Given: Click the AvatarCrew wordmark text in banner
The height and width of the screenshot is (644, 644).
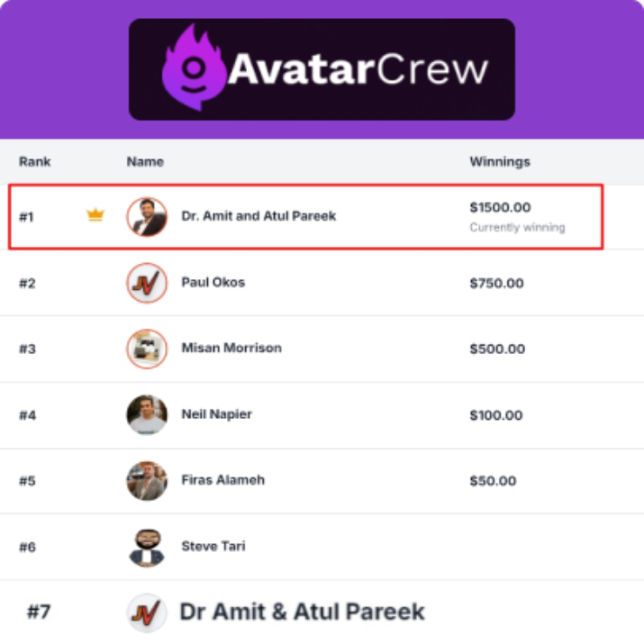Looking at the screenshot, I should pos(358,69).
